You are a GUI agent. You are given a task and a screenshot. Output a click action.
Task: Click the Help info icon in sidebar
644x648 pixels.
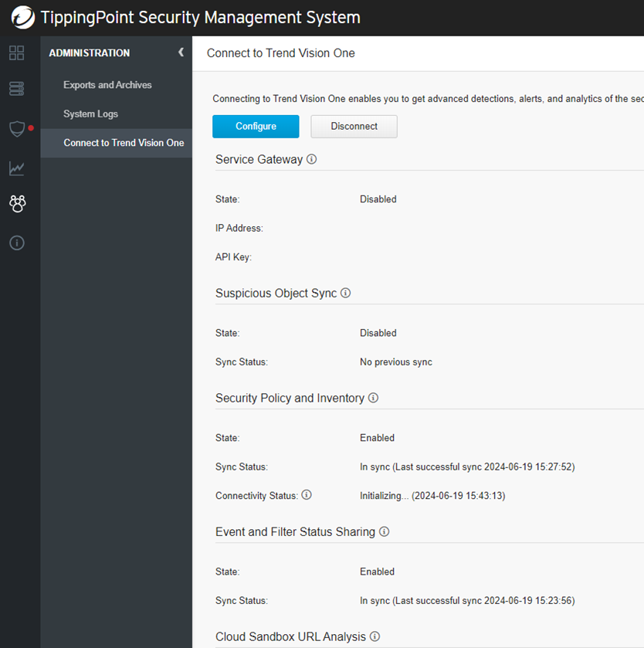[x=16, y=243]
